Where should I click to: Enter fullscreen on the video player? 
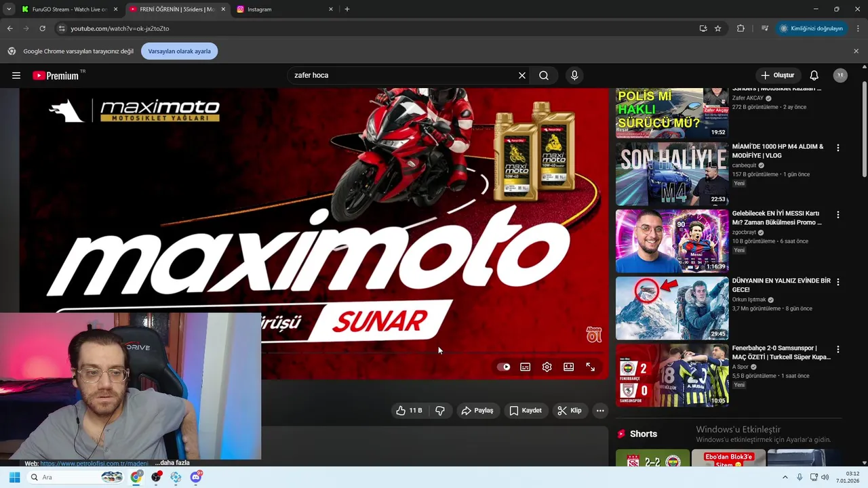(591, 367)
